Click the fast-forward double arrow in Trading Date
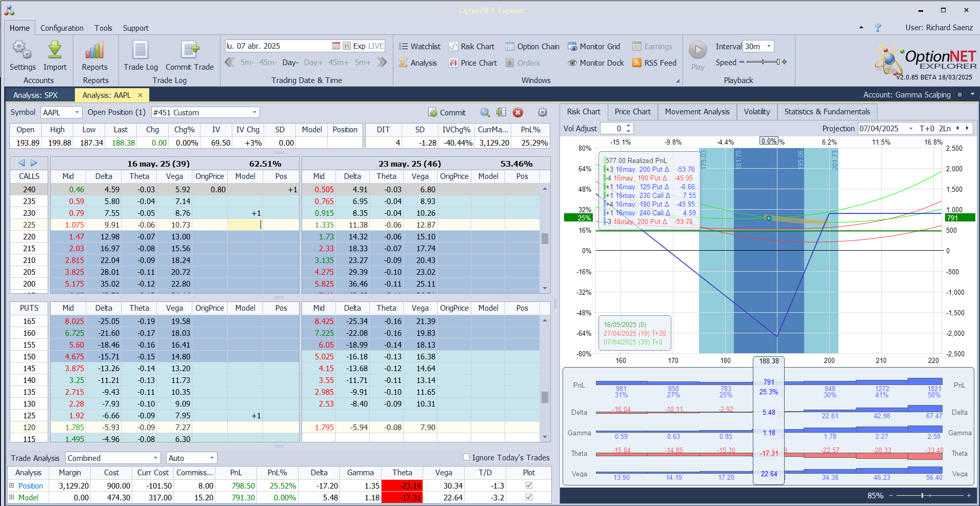 (x=382, y=62)
